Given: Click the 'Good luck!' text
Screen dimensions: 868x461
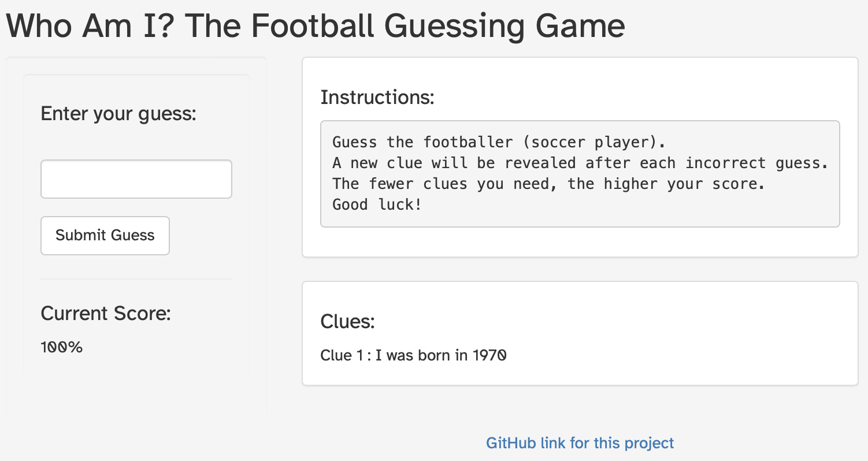Looking at the screenshot, I should (x=377, y=205).
